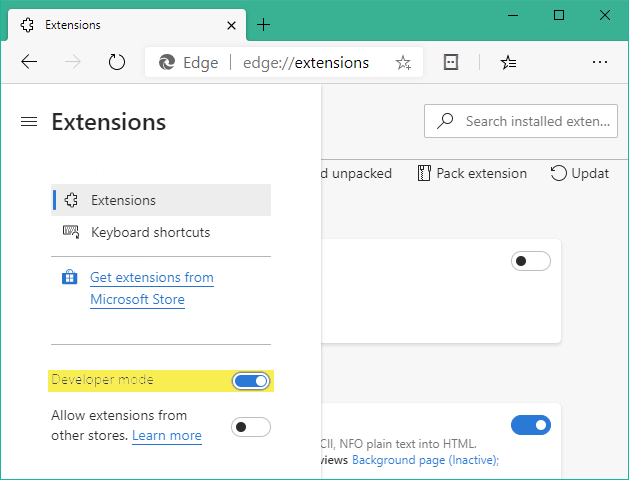
Task: Select the Extensions browser tab
Action: [127, 25]
